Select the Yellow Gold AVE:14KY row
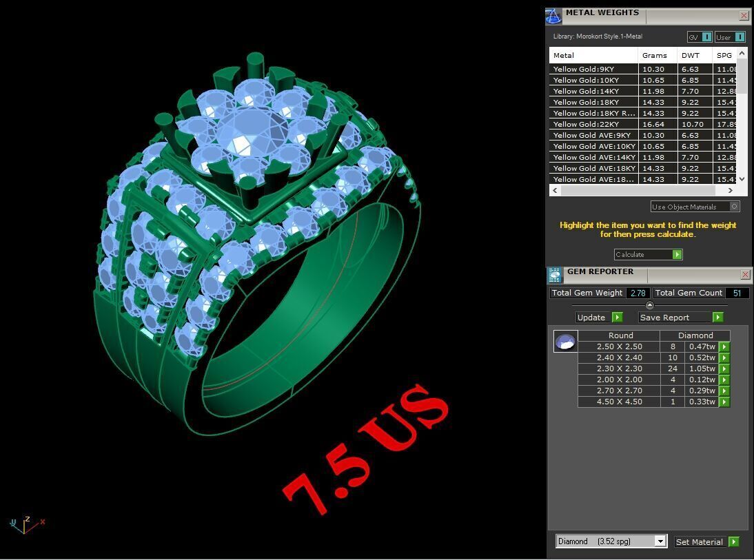The height and width of the screenshot is (560, 754). pyautogui.click(x=642, y=158)
